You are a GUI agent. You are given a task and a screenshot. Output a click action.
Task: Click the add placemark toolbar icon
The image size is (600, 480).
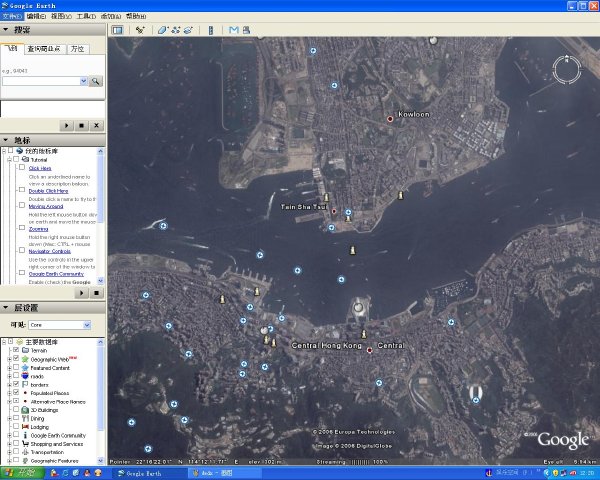[140, 30]
